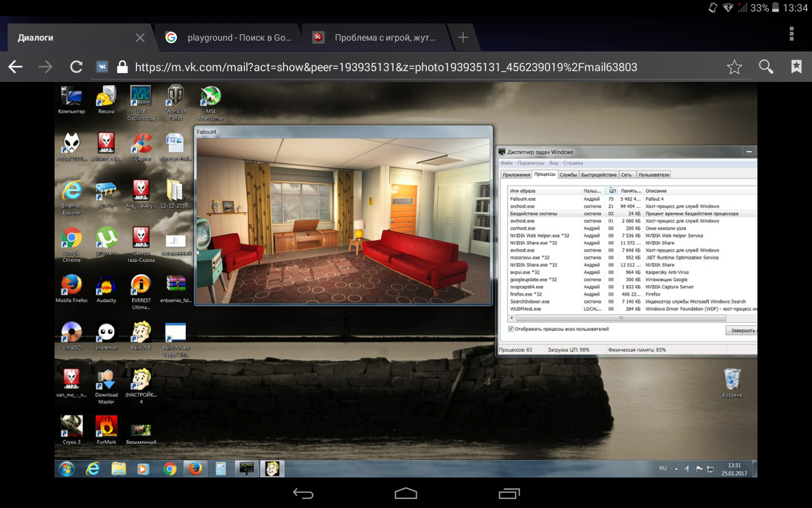Open the UltraISO desktop shortcut
Viewport: 812px width, 508px height.
[71, 337]
